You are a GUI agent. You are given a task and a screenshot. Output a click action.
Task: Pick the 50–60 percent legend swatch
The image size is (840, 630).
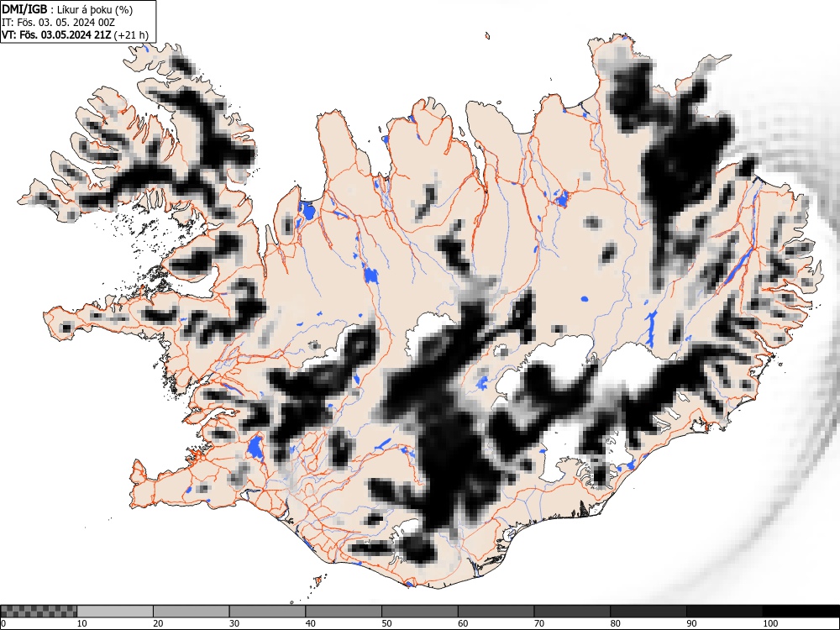point(420,612)
